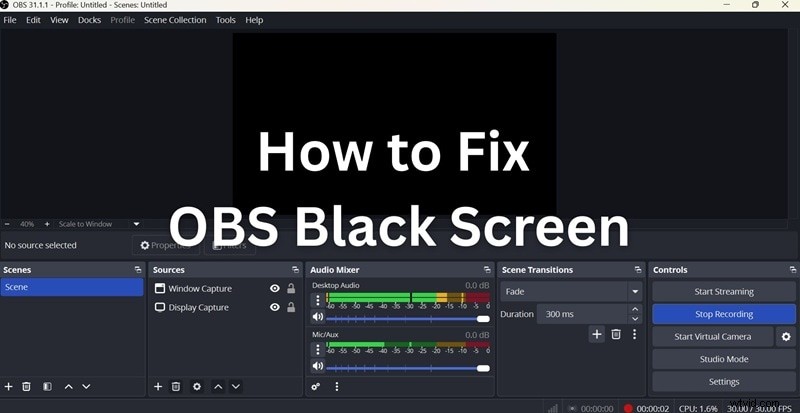Add a new source with plus icon

coord(158,386)
